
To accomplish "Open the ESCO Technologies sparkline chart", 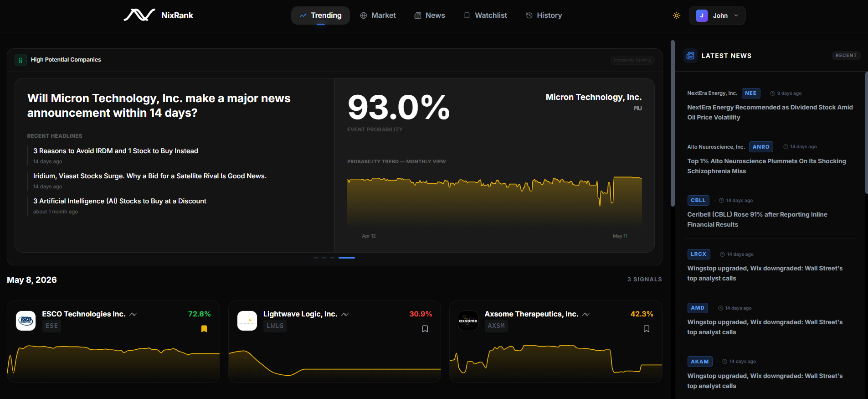I will pos(113,363).
